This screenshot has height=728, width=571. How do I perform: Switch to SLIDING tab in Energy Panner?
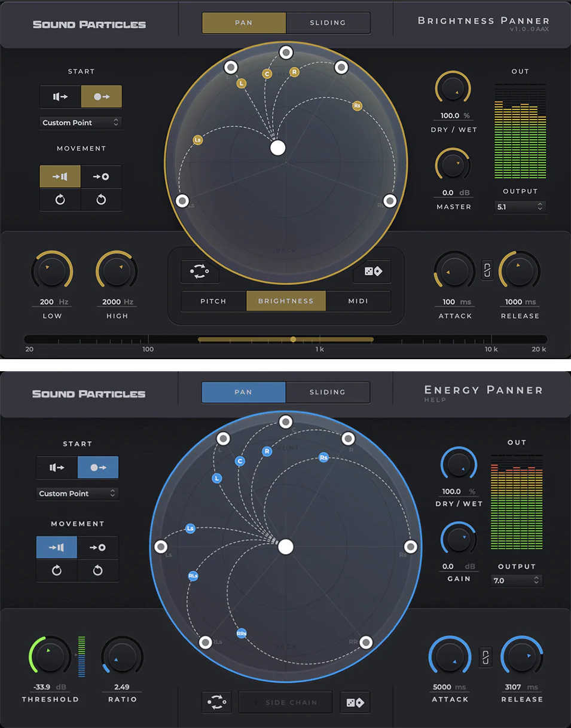pos(327,392)
